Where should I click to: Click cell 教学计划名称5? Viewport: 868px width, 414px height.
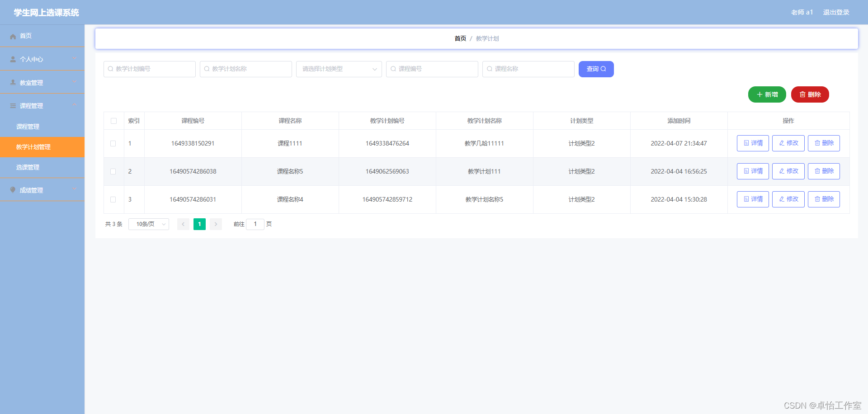[x=484, y=200]
